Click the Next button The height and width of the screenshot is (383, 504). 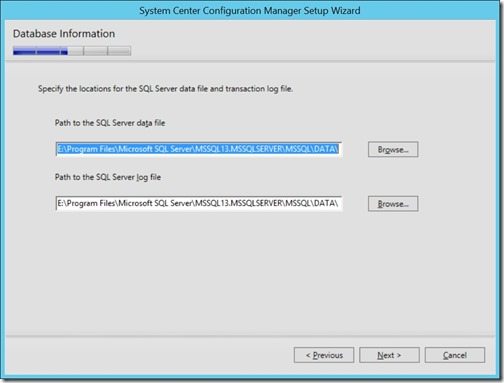click(389, 355)
